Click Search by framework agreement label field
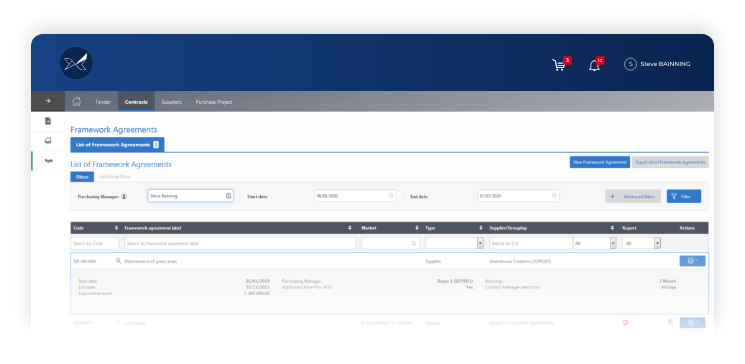Viewport: 745px width, 364px height. [240, 243]
